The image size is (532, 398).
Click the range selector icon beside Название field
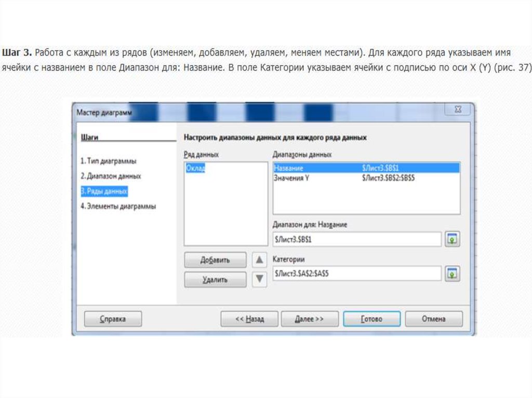pos(453,239)
